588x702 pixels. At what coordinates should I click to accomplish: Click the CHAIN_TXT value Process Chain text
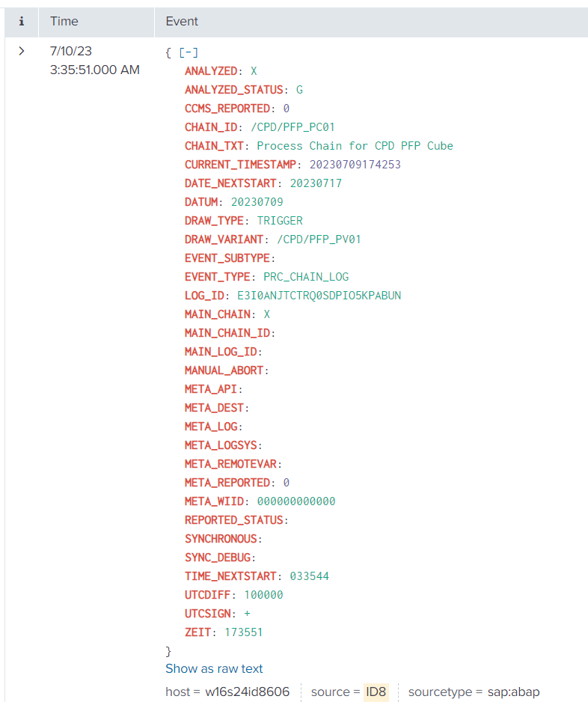355,146
